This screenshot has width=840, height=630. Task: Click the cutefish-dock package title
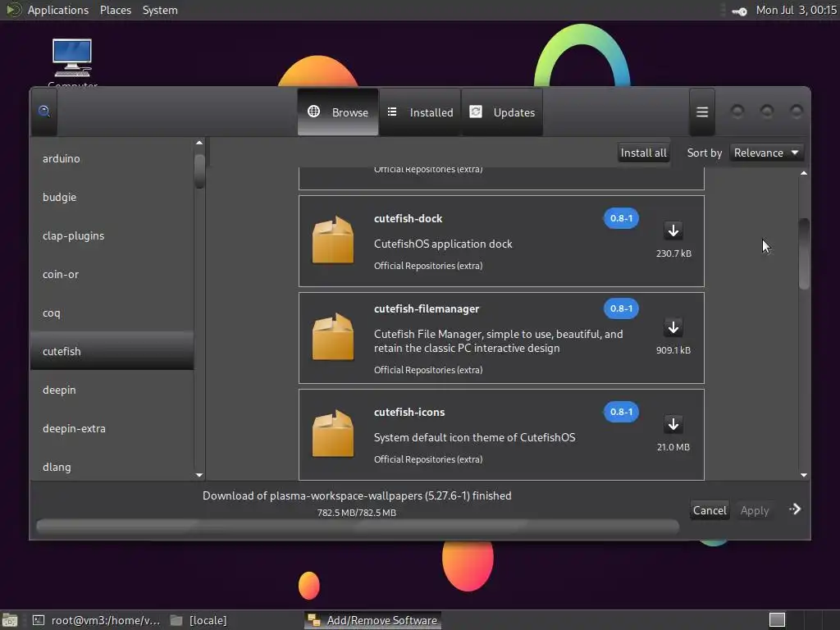click(409, 218)
